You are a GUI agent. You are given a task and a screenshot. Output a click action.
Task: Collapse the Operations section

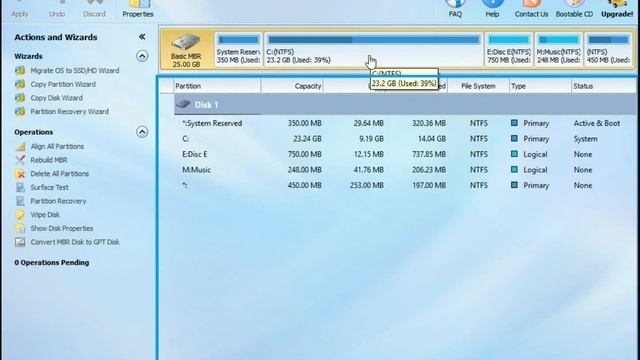[142, 132]
